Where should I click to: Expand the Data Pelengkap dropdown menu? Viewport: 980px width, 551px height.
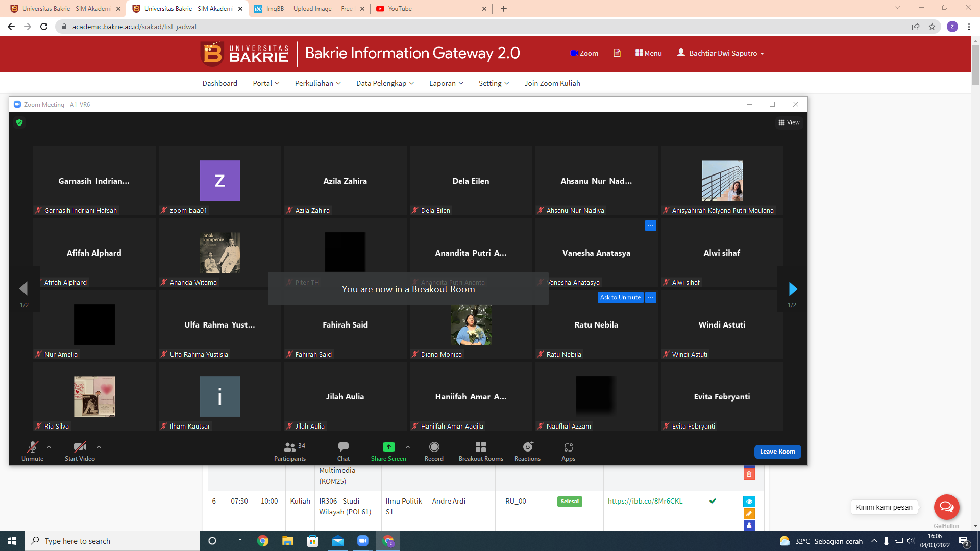pyautogui.click(x=385, y=83)
